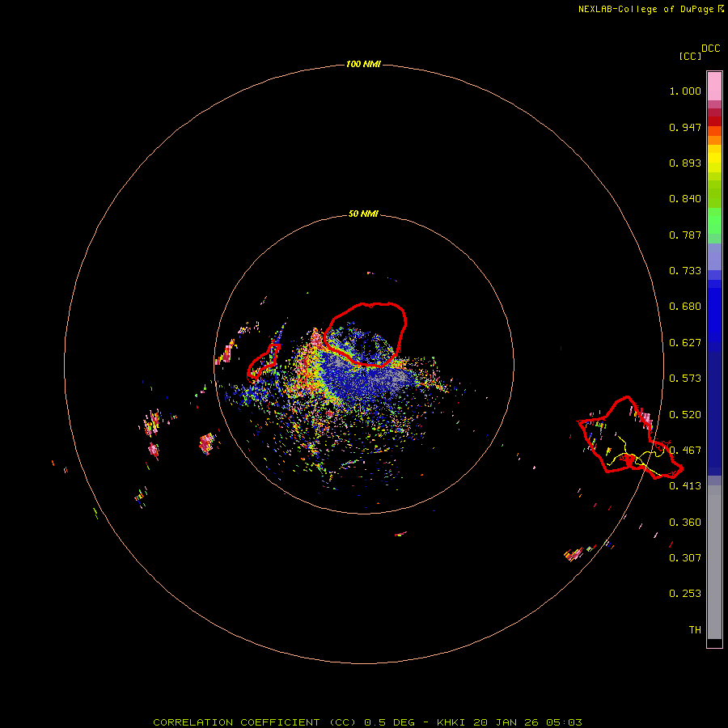Pick the red swatch above 0.947
This screenshot has height=728, width=728.
(714, 121)
